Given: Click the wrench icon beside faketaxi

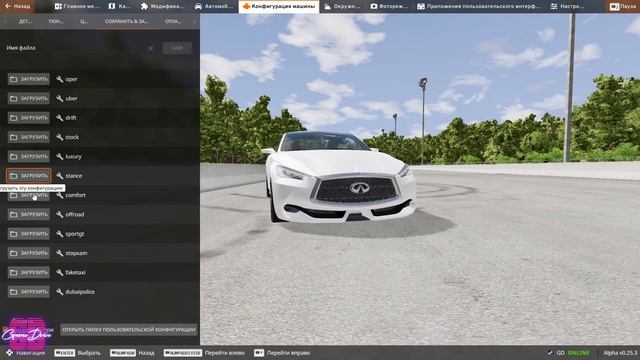Looking at the screenshot, I should 60,272.
